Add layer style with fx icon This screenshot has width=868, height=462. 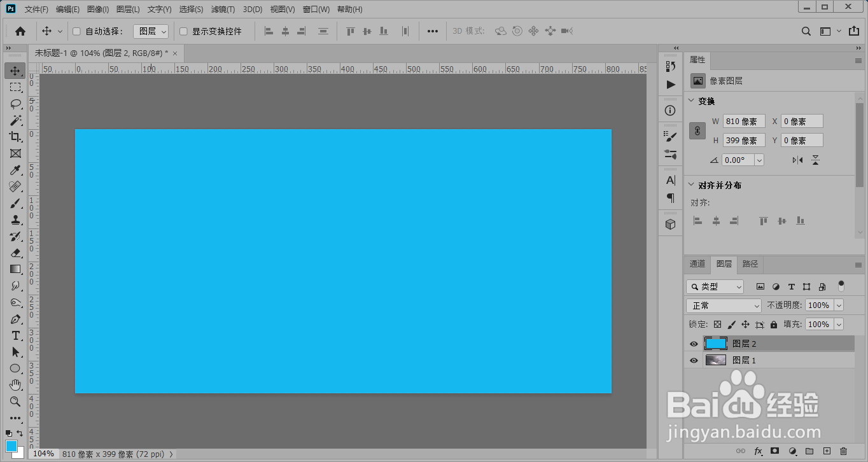(758, 451)
